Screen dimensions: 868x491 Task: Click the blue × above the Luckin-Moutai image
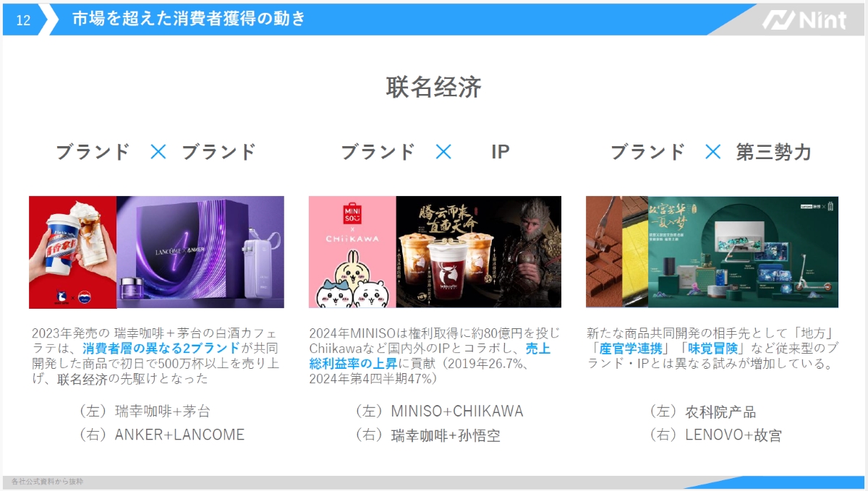(158, 152)
